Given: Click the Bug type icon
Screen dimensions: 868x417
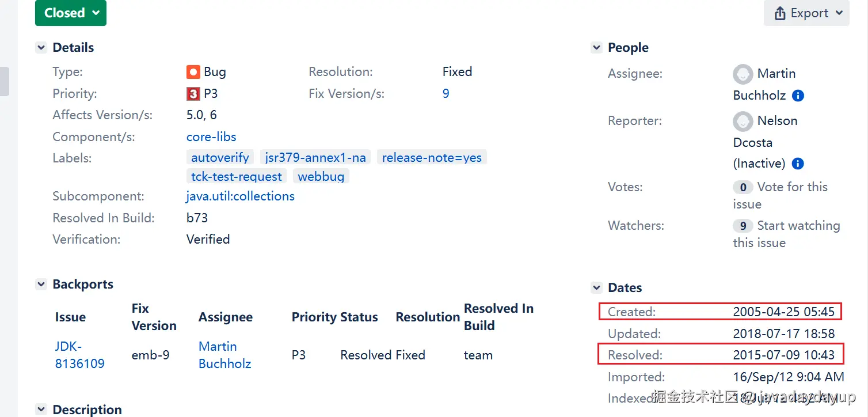Looking at the screenshot, I should (193, 72).
